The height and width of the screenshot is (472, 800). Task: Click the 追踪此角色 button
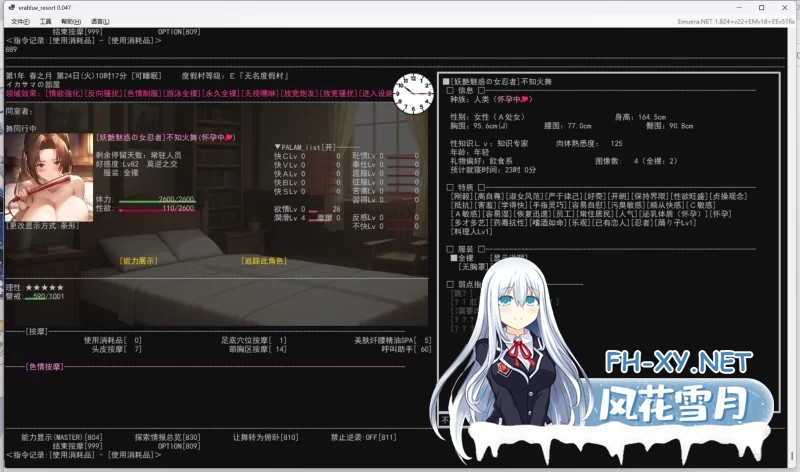[x=264, y=260]
